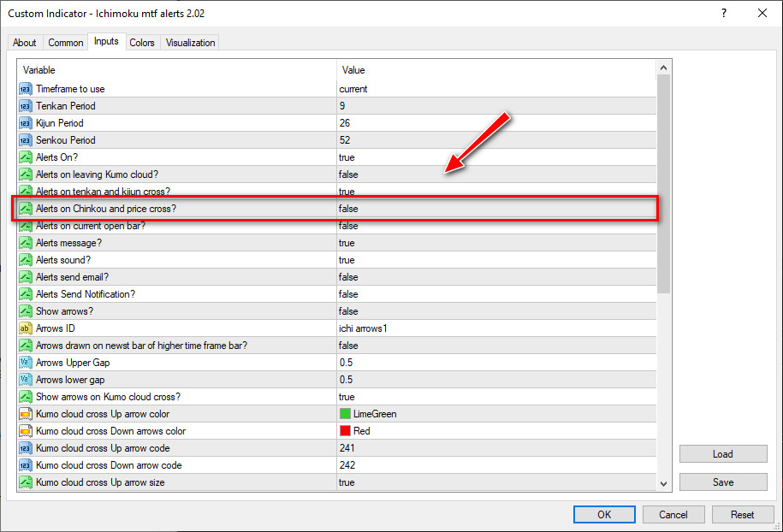The height and width of the screenshot is (532, 783).
Task: Click the Load button
Action: 723,454
